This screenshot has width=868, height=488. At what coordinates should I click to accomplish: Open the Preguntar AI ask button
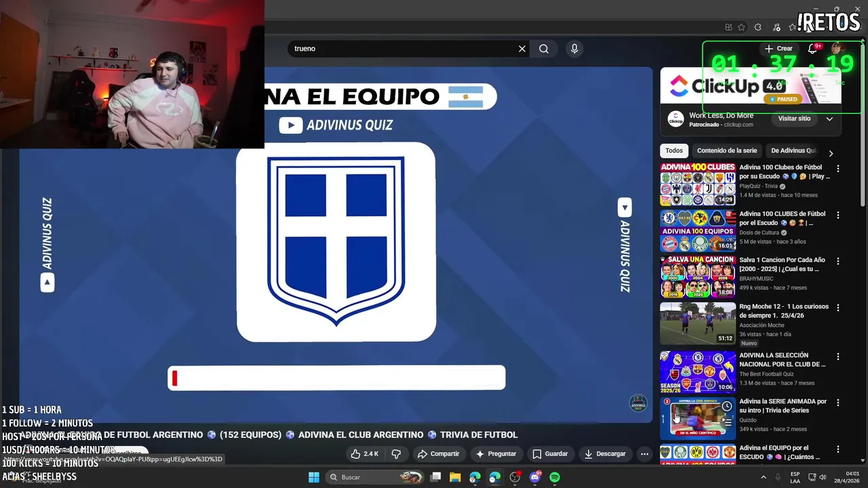click(x=496, y=454)
